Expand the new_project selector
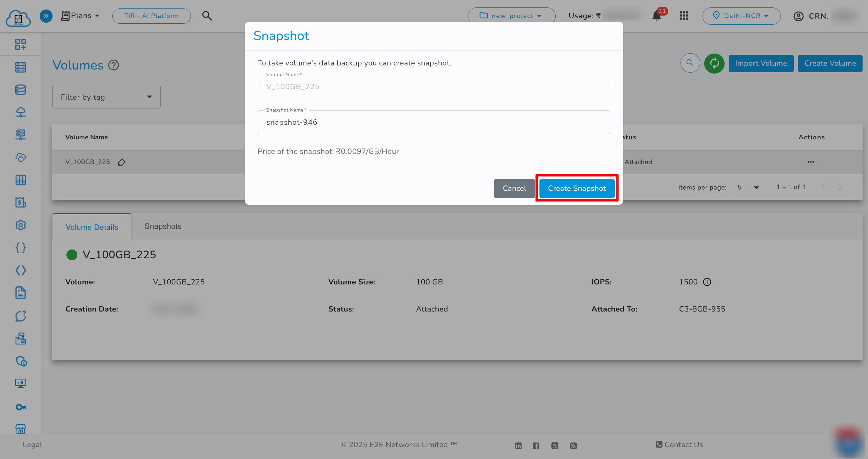The image size is (868, 459). (x=511, y=16)
